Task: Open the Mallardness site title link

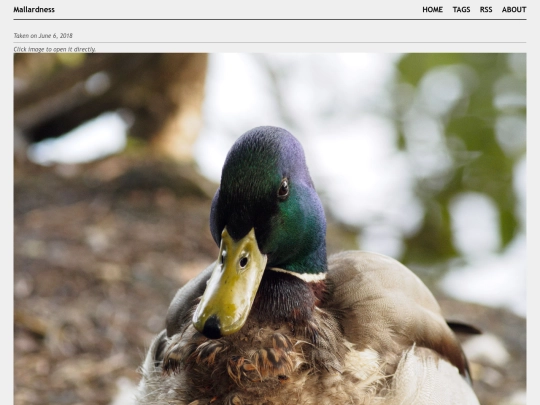Action: [x=34, y=10]
